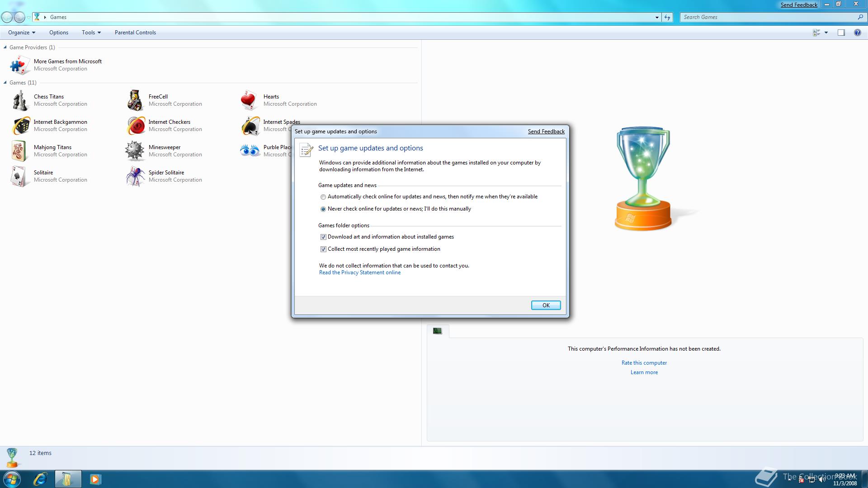Open Read the Privacy Statement online link
The width and height of the screenshot is (868, 488).
(360, 272)
